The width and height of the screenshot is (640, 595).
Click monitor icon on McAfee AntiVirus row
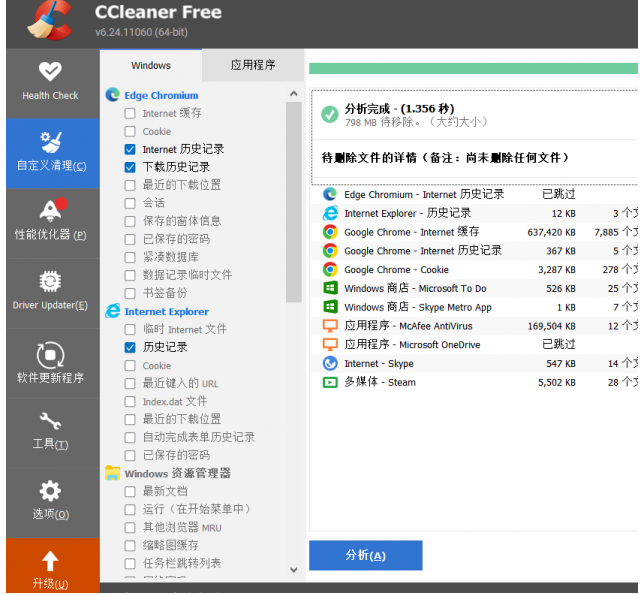pos(330,326)
